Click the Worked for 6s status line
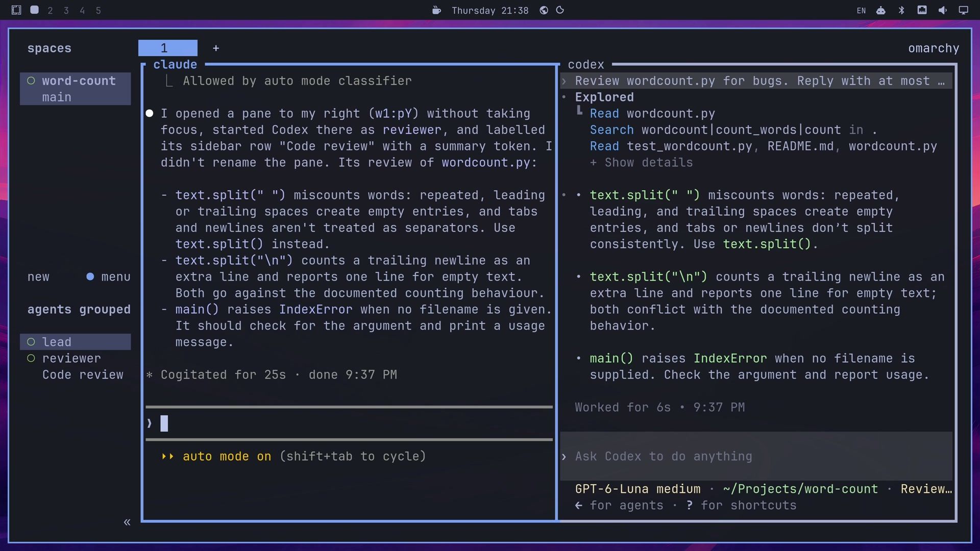The width and height of the screenshot is (980, 551). (x=660, y=407)
